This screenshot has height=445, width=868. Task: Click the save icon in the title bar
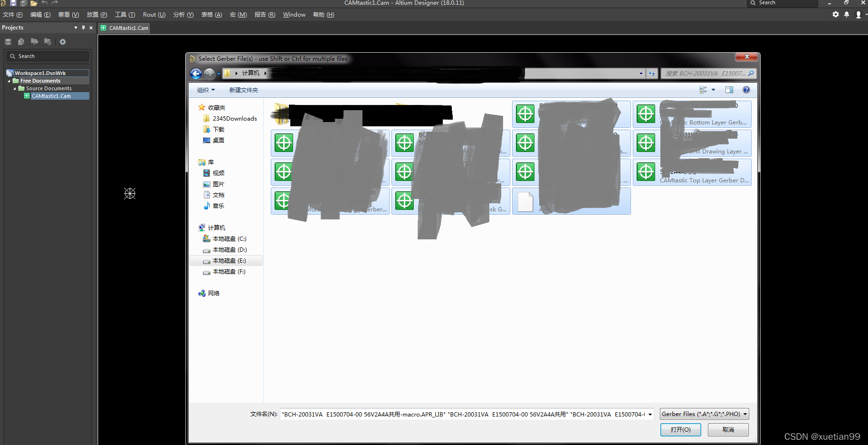[13, 3]
